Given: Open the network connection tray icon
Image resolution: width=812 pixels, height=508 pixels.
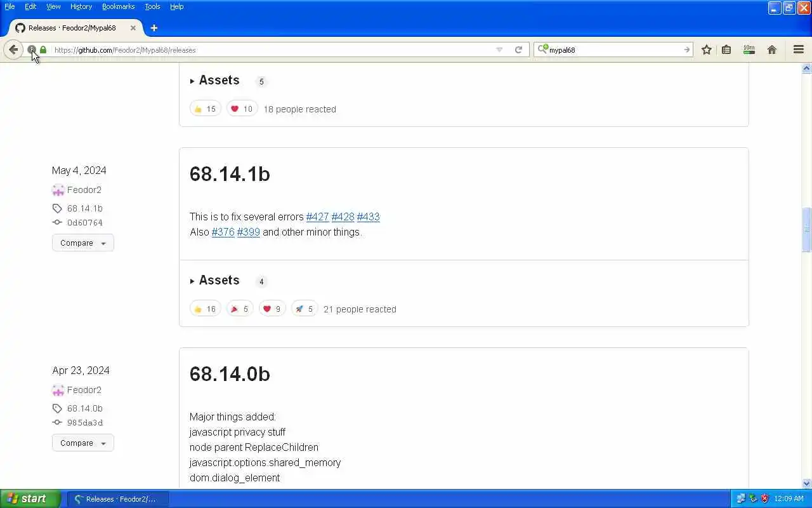Looking at the screenshot, I should pyautogui.click(x=740, y=499).
